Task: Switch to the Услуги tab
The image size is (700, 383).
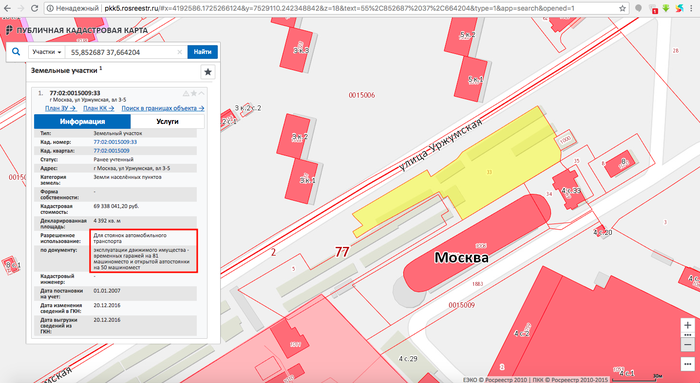Action: pos(167,121)
